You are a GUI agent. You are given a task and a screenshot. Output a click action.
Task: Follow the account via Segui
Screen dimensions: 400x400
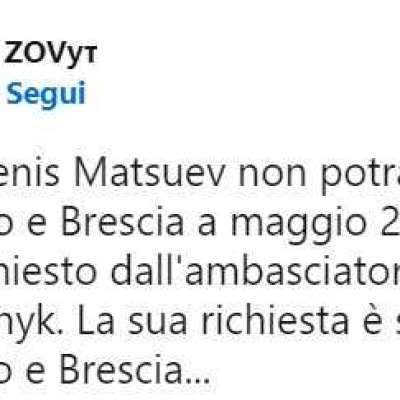pyautogui.click(x=46, y=94)
